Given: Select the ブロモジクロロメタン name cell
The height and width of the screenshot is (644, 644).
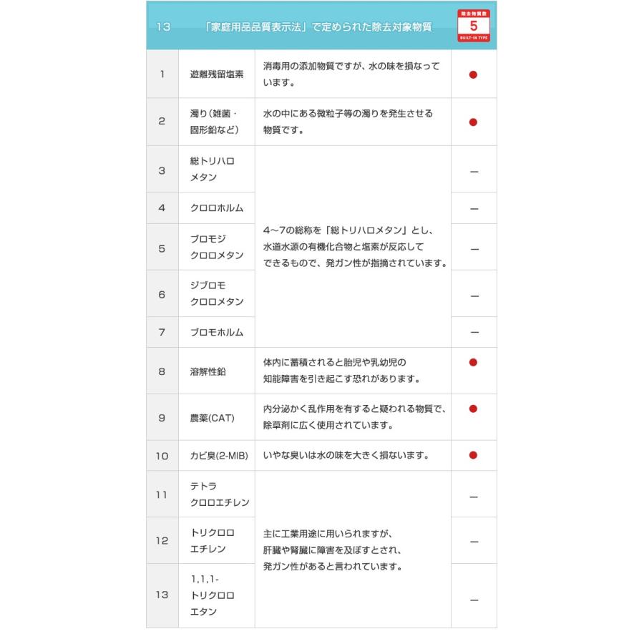Looking at the screenshot, I should 217,247.
